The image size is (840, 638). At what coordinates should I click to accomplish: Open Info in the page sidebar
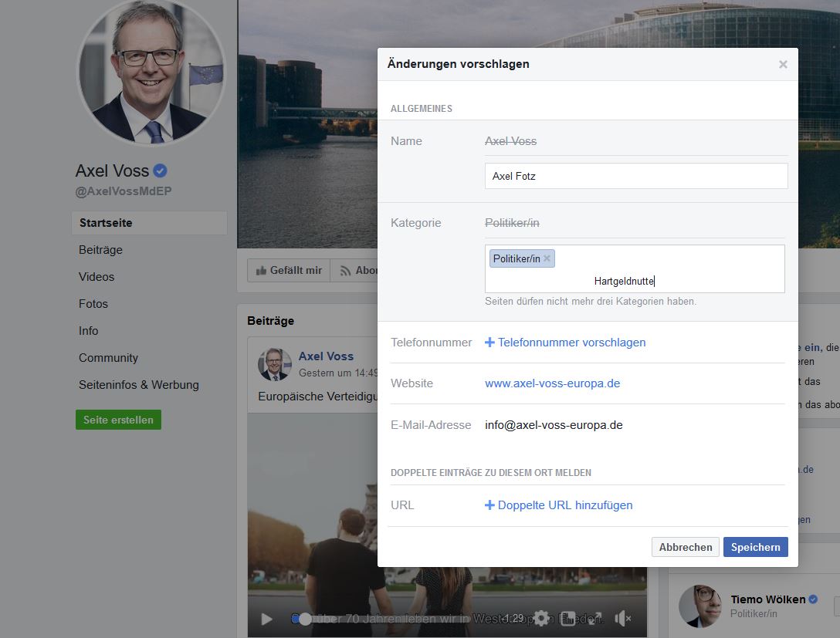(x=88, y=331)
